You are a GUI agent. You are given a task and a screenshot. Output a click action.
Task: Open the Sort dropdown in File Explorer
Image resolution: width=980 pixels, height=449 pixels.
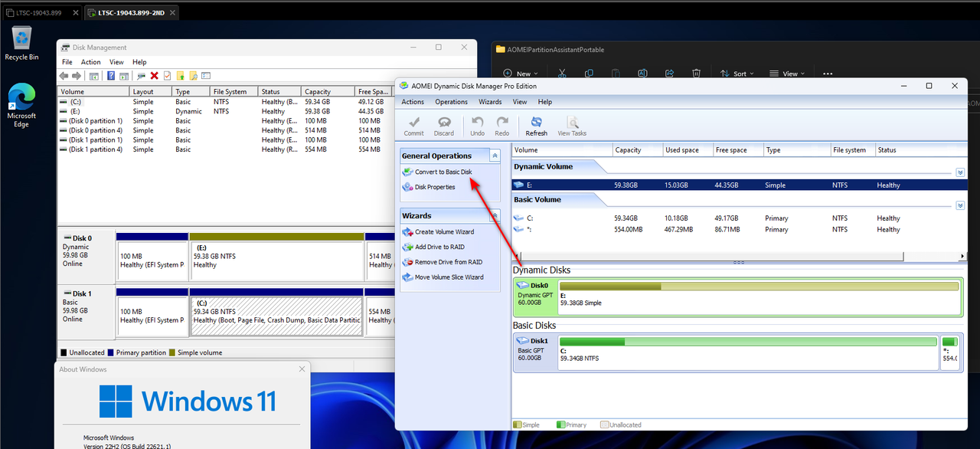pyautogui.click(x=737, y=74)
